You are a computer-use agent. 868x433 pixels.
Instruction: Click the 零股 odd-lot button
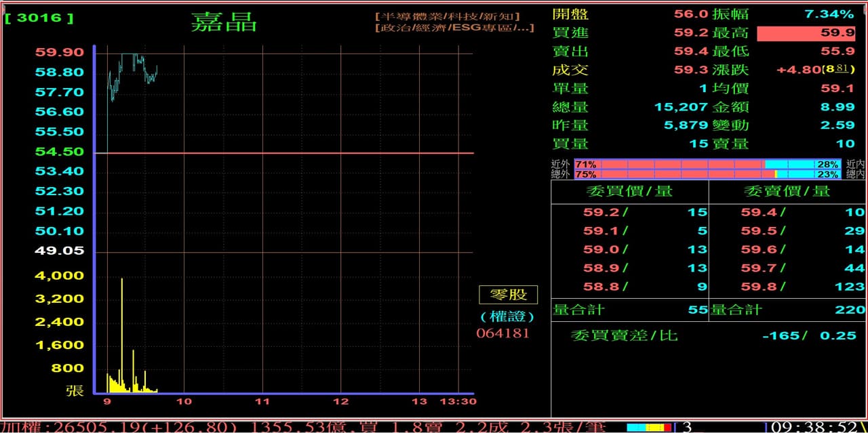point(508,295)
